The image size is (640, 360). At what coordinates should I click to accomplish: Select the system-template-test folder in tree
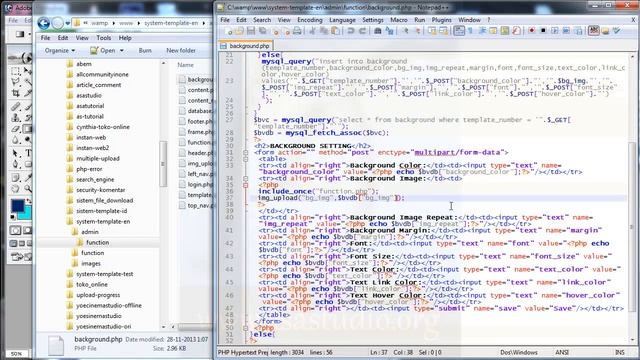[104, 274]
